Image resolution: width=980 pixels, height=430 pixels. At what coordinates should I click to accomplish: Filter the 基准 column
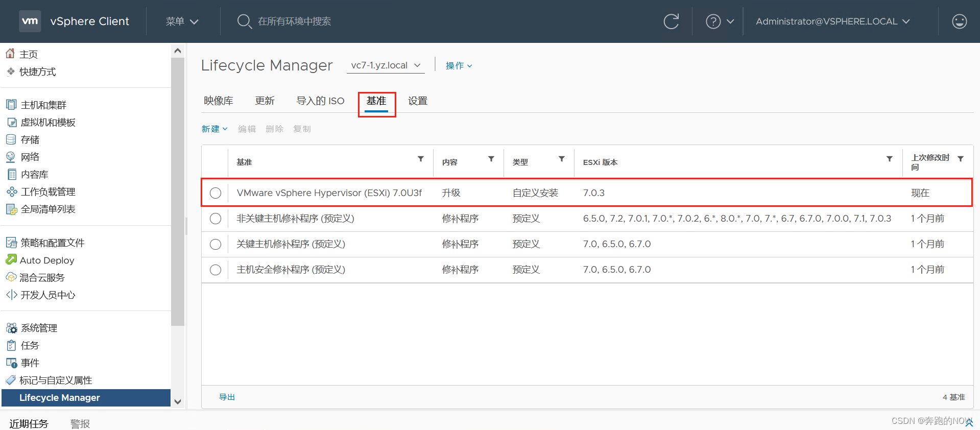click(421, 159)
